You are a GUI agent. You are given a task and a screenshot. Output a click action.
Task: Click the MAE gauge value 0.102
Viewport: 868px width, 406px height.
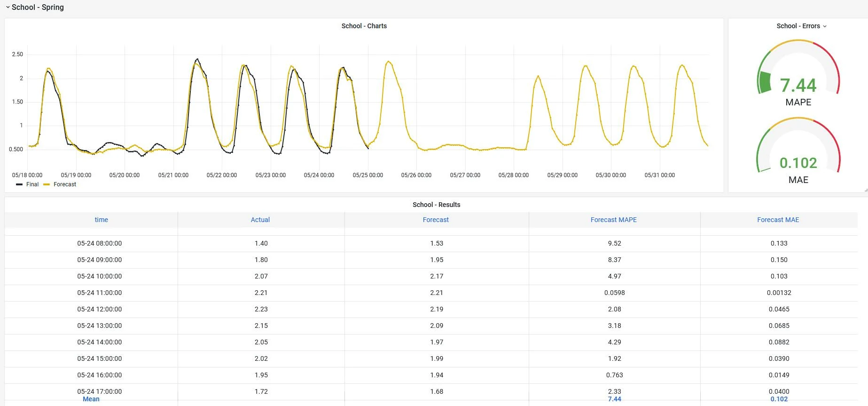click(798, 163)
